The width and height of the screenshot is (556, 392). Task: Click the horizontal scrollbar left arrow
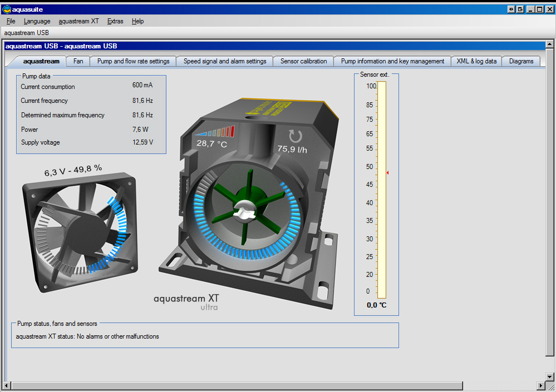tap(6, 386)
